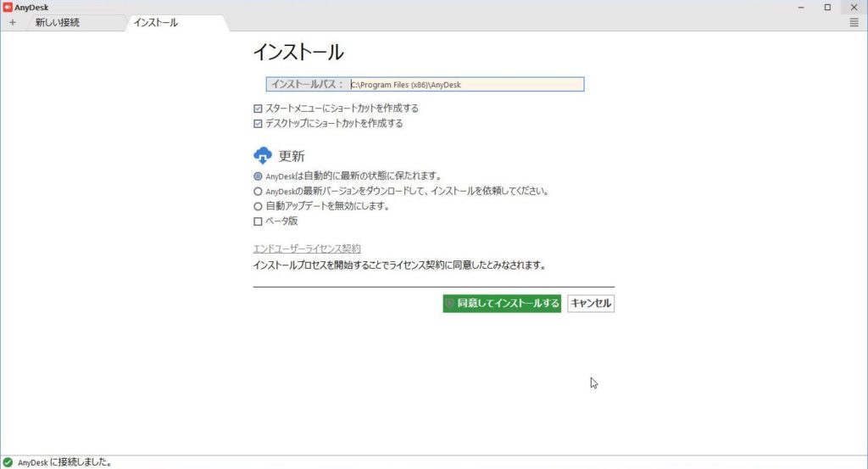The height and width of the screenshot is (469, 868).
Task: Close the AnyDesk window
Action: pos(854,7)
